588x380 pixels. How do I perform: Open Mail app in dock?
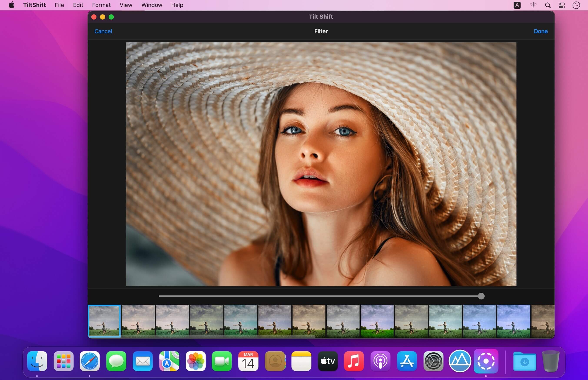pos(143,361)
